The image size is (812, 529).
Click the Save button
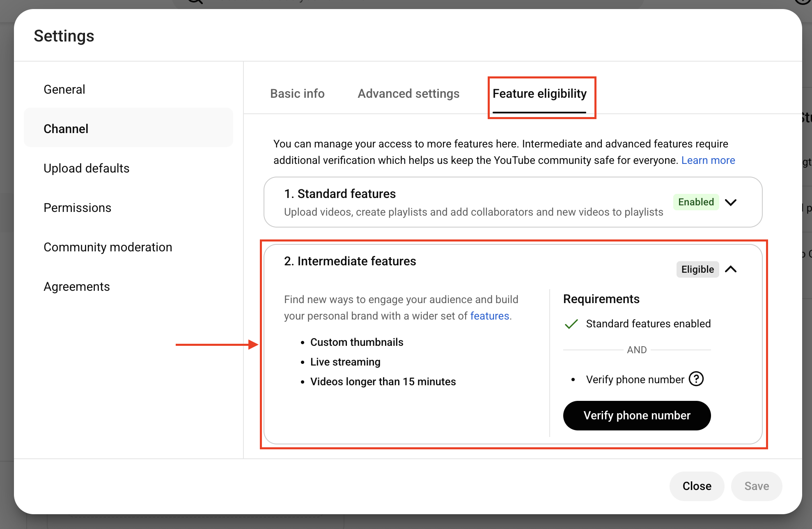[757, 486]
